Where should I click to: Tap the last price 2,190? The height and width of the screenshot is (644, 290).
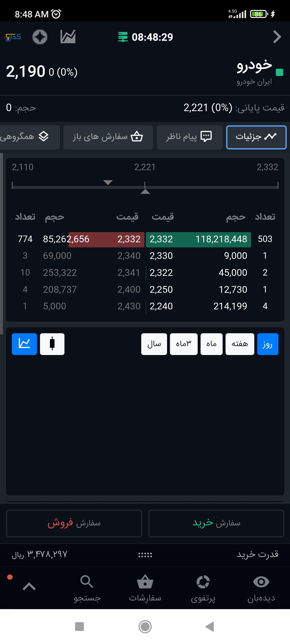[26, 71]
